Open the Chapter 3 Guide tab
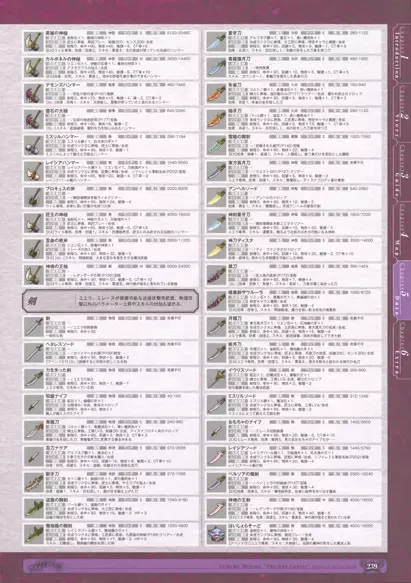 [401, 171]
